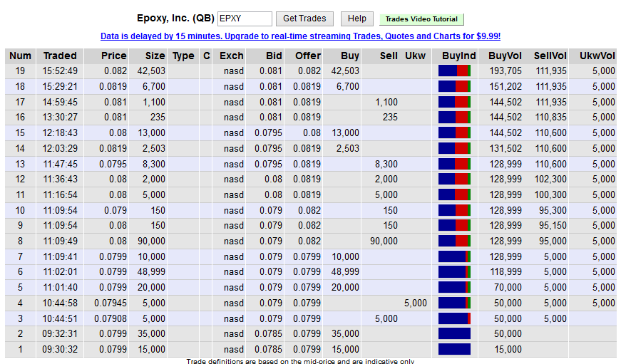Focus the EPXY ticker symbol field
Image resolution: width=621 pixels, height=364 pixels.
click(x=245, y=19)
